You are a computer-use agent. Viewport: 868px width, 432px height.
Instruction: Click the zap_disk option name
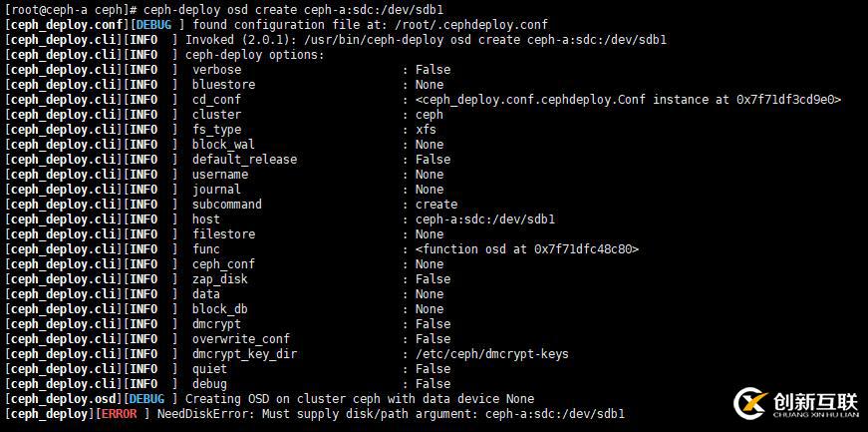point(219,279)
